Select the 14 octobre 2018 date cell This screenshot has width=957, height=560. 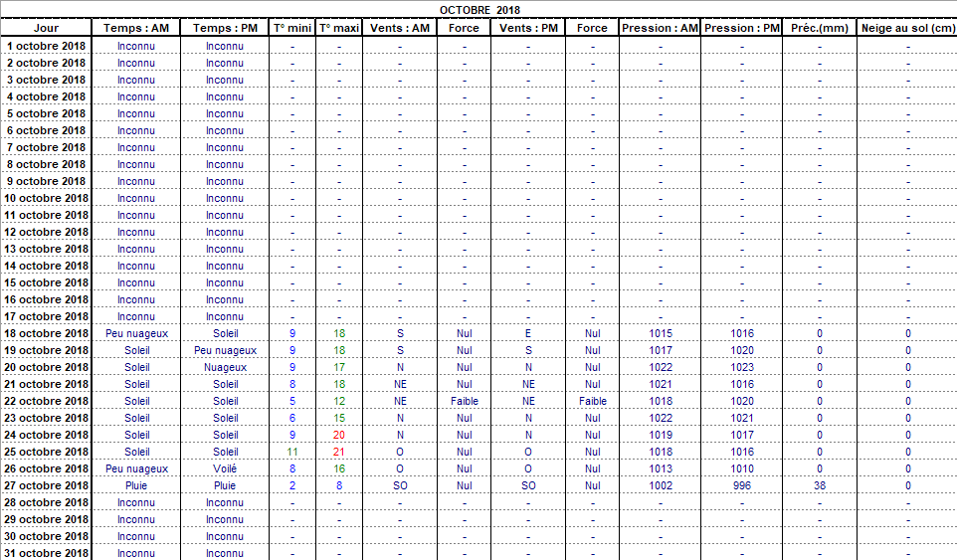tap(47, 266)
